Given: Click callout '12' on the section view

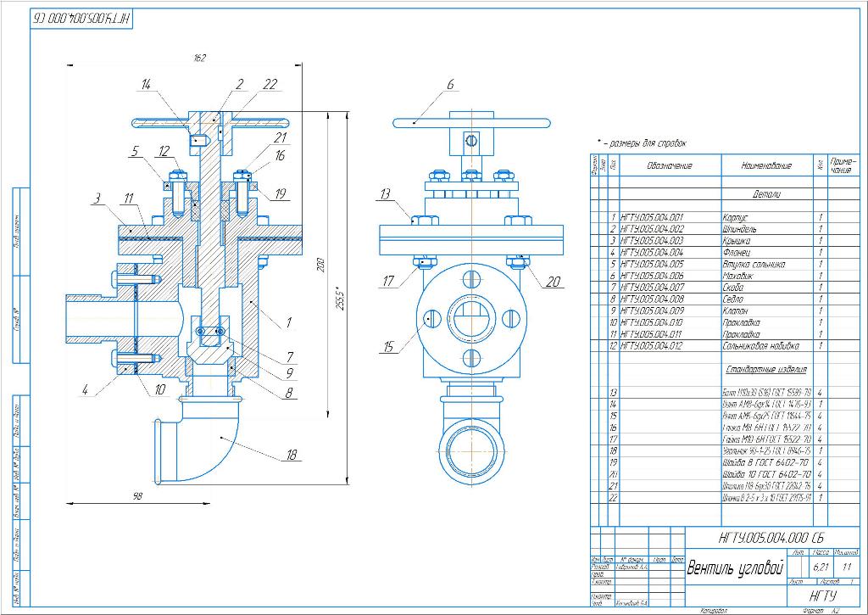Looking at the screenshot, I should click(x=164, y=151).
